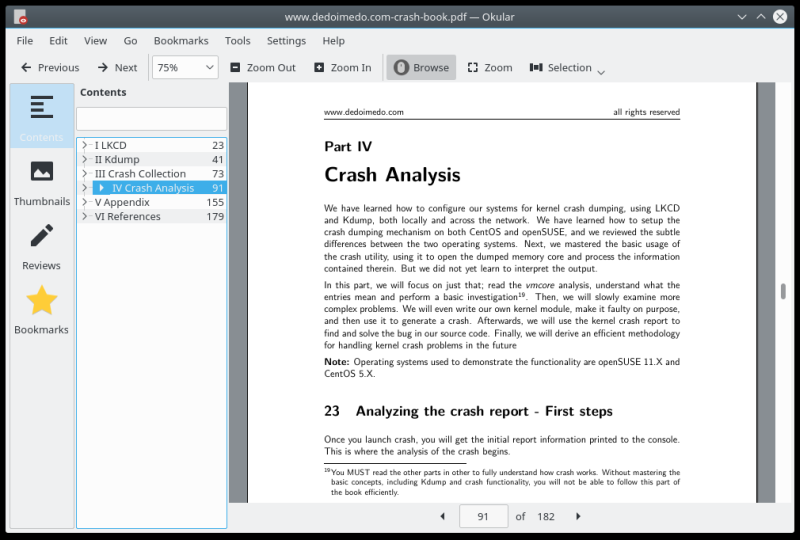This screenshot has width=800, height=540.
Task: Click the page number field showing 91
Action: (x=483, y=516)
